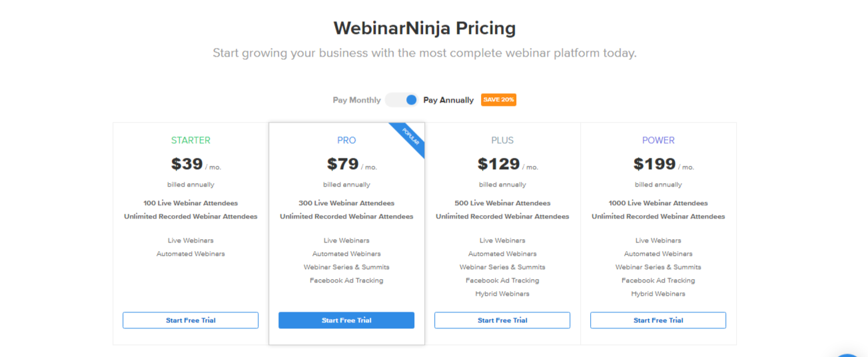Start Free Trial for the Starter plan

(191, 320)
